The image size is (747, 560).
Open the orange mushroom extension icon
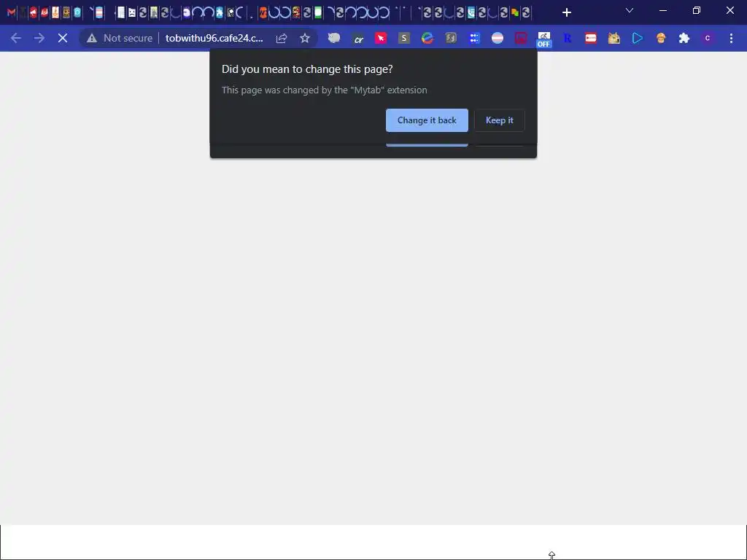pos(661,38)
